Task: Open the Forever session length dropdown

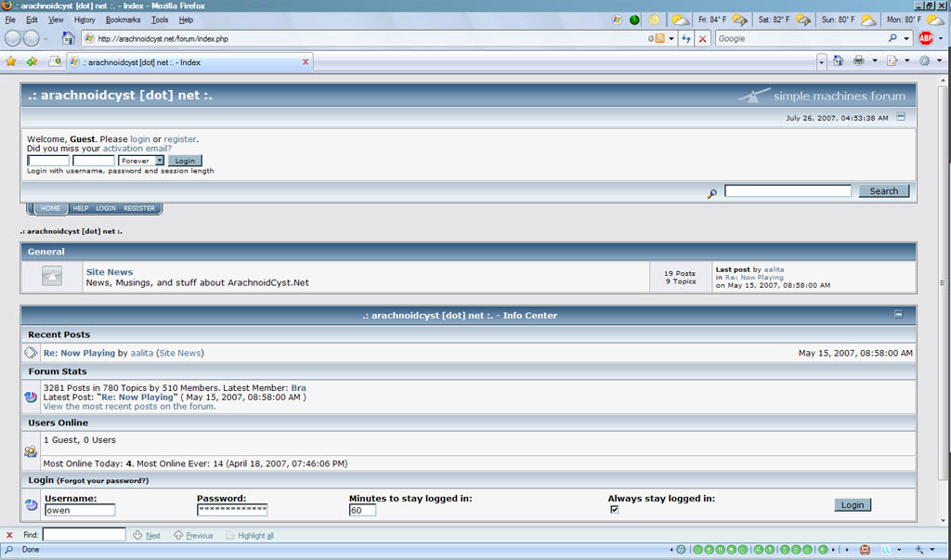Action: click(x=141, y=161)
